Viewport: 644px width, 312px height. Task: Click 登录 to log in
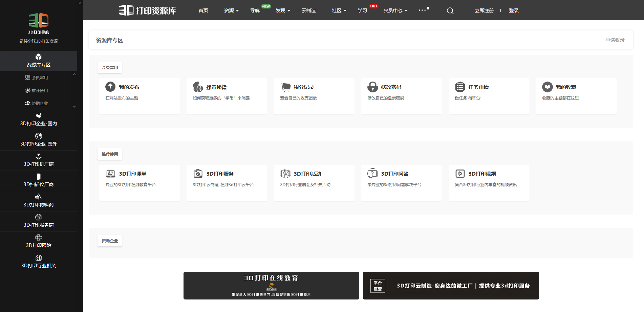[x=514, y=10]
